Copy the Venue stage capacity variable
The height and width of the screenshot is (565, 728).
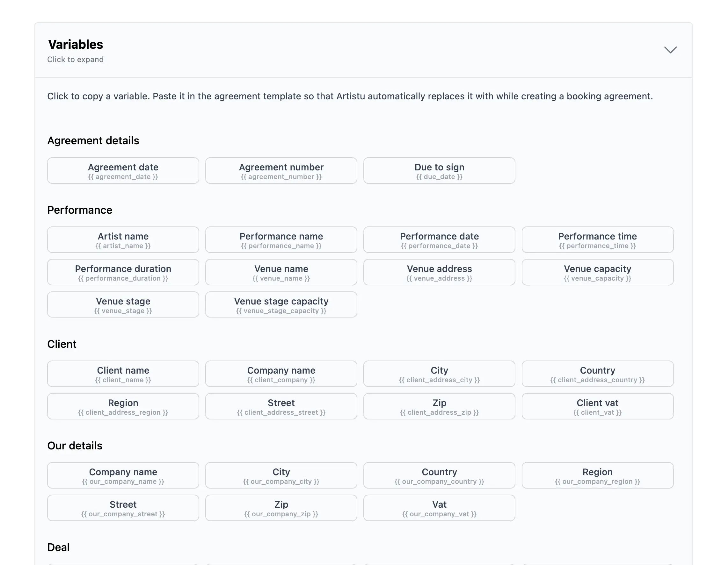click(x=281, y=304)
